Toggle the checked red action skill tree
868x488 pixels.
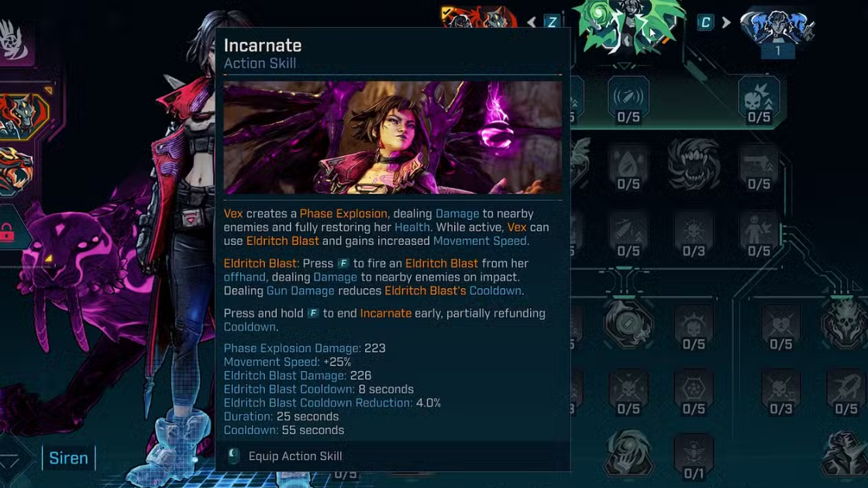480,16
